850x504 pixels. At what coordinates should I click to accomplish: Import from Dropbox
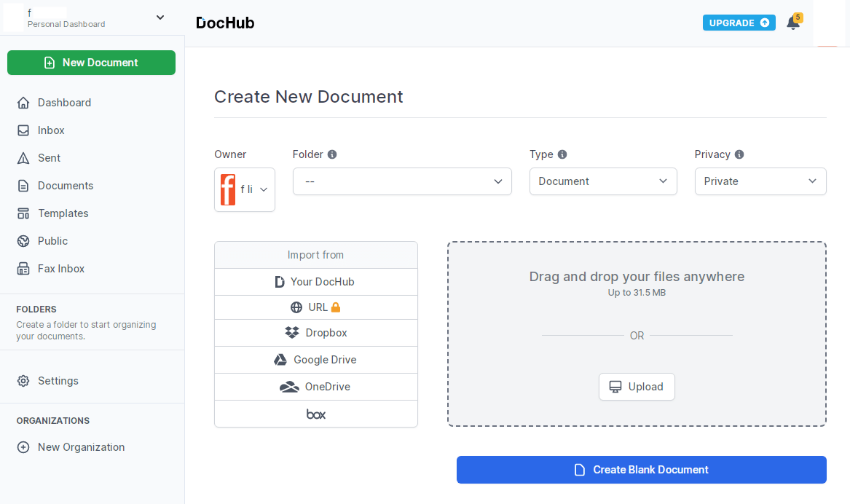point(316,333)
